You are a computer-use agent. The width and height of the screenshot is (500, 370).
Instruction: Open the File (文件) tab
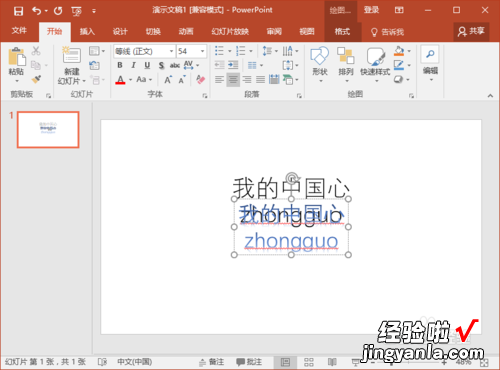pyautogui.click(x=19, y=31)
